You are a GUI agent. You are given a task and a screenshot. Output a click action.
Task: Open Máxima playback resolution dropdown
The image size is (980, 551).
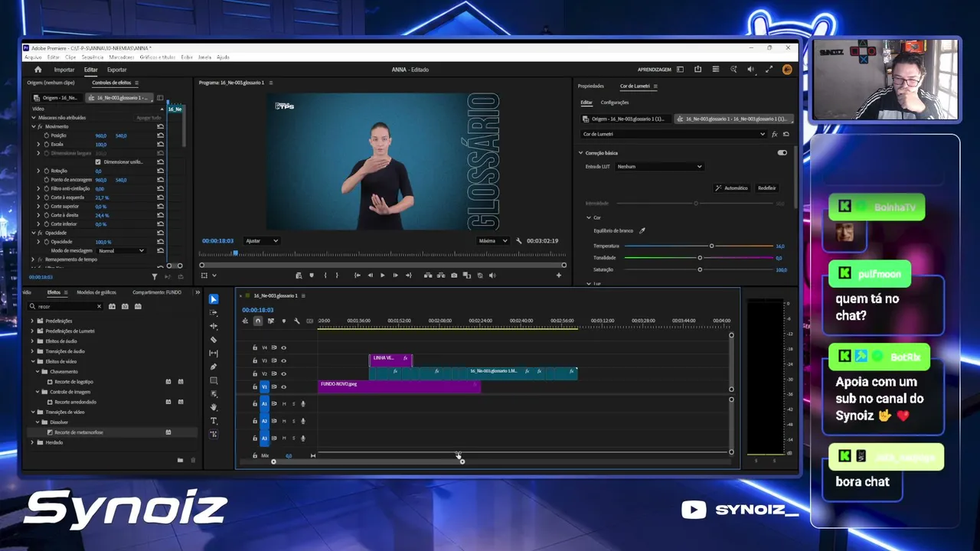(x=493, y=240)
